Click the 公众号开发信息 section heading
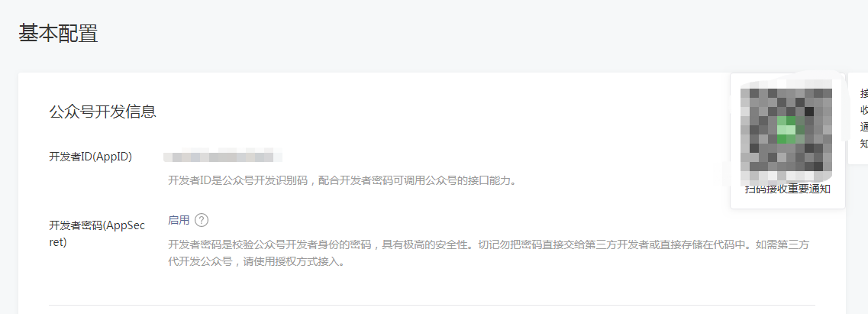868x314 pixels. click(x=102, y=112)
